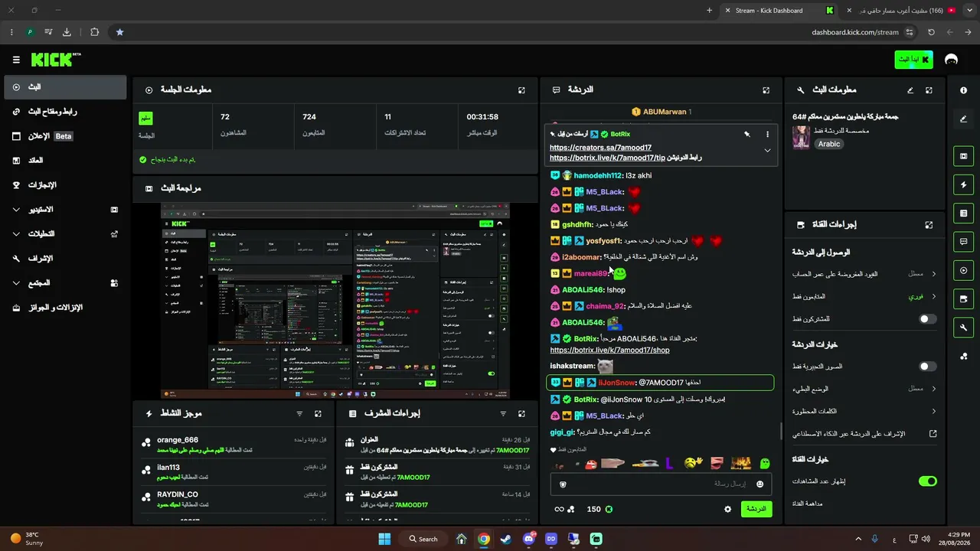Open the hamburger menu beside the Kick logo
980x551 pixels.
click(x=16, y=60)
